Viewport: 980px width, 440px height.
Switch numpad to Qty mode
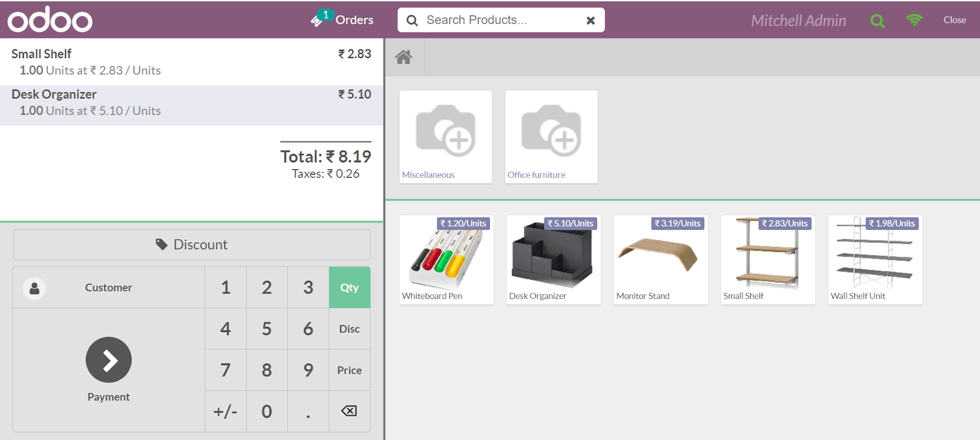pyautogui.click(x=350, y=287)
